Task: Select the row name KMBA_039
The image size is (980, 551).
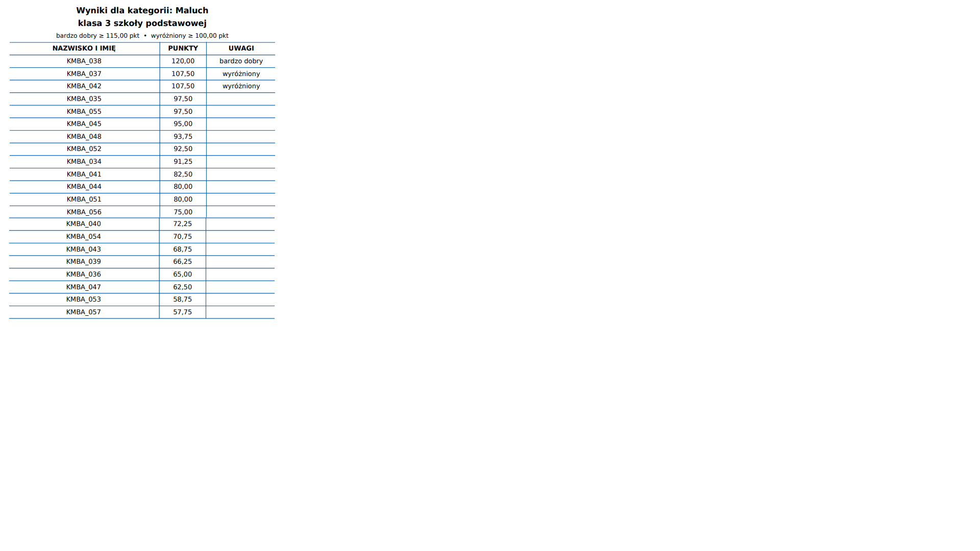Action: coord(84,262)
